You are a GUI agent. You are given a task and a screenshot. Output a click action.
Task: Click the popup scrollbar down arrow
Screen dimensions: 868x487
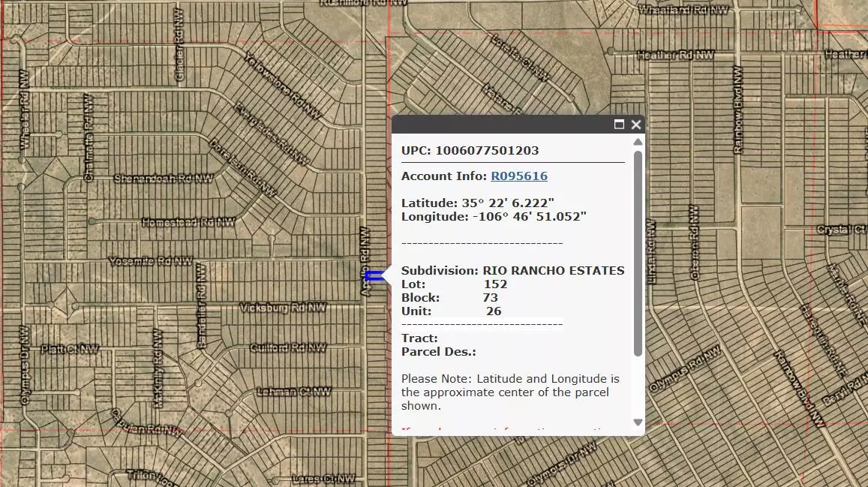click(638, 422)
